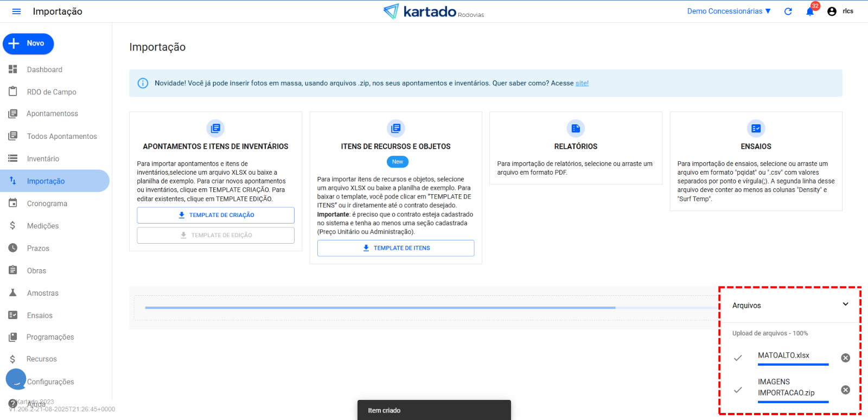This screenshot has width=868, height=420.
Task: Click the Novo button
Action: (x=28, y=43)
